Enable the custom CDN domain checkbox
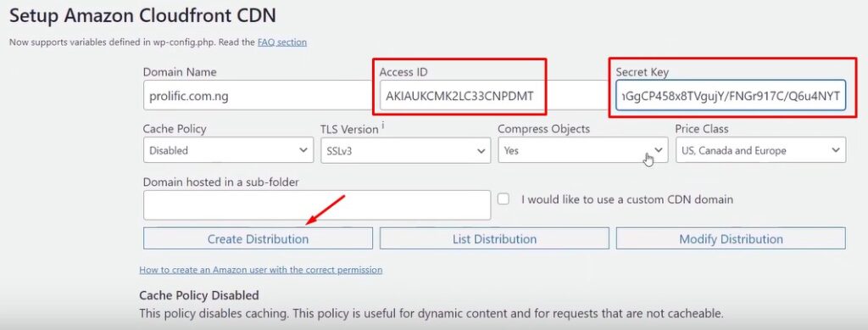The height and width of the screenshot is (330, 868). pos(504,199)
